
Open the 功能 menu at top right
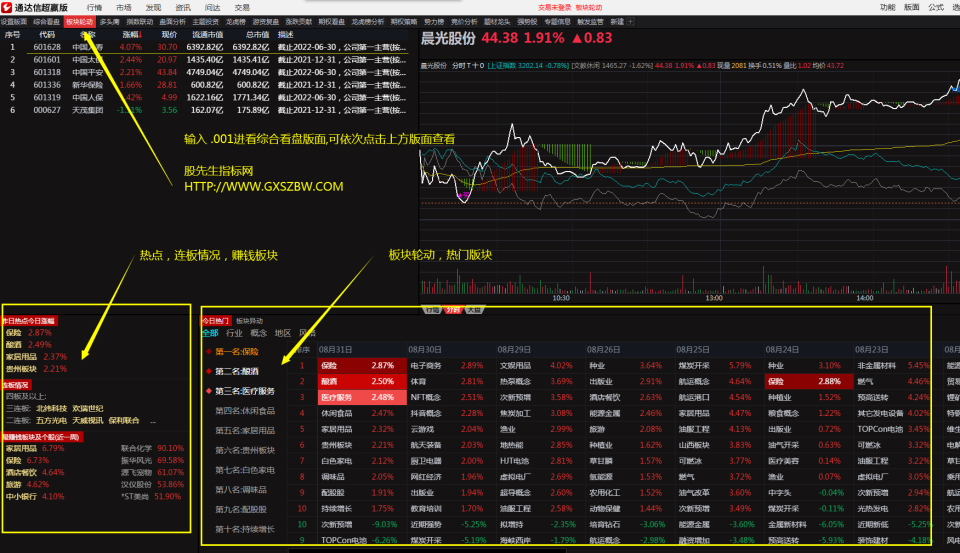887,7
